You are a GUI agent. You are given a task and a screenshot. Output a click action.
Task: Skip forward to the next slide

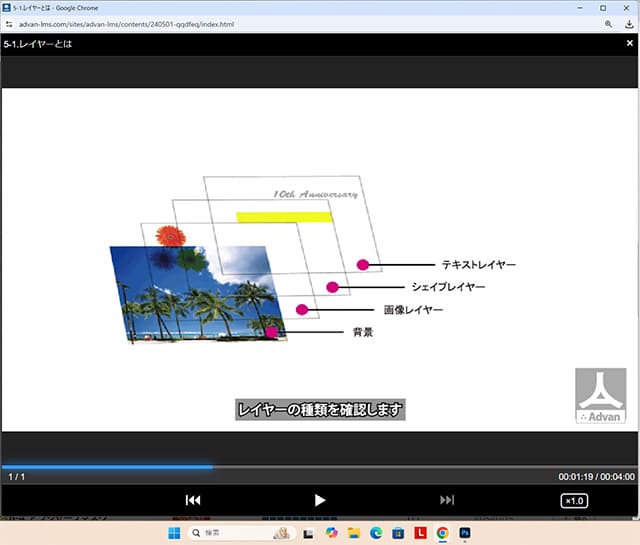[447, 500]
